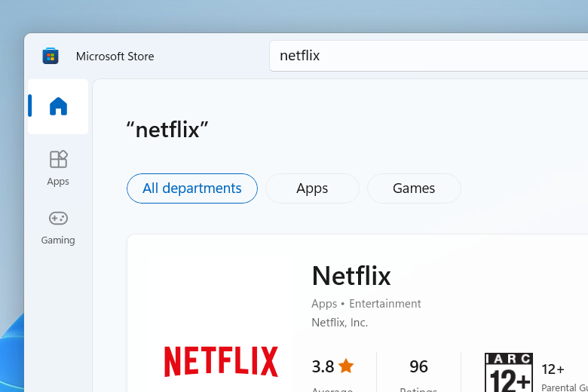Click the 96 ratings count

click(x=418, y=366)
